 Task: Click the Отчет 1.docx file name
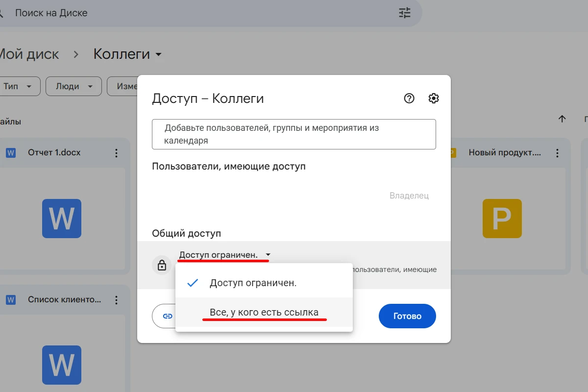[54, 153]
